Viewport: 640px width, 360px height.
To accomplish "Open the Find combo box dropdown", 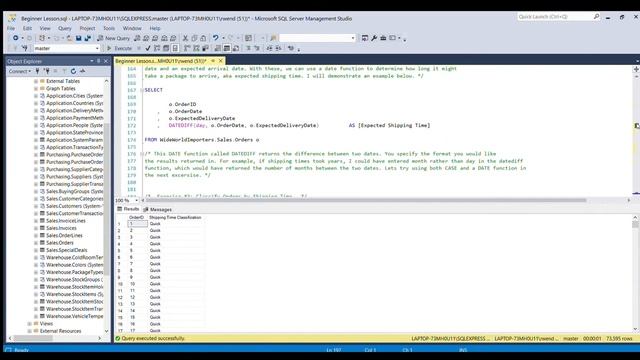I will coord(353,38).
